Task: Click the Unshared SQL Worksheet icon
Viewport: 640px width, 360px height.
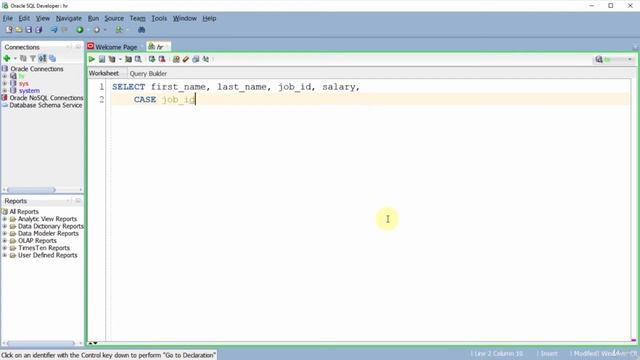Action: (176, 59)
